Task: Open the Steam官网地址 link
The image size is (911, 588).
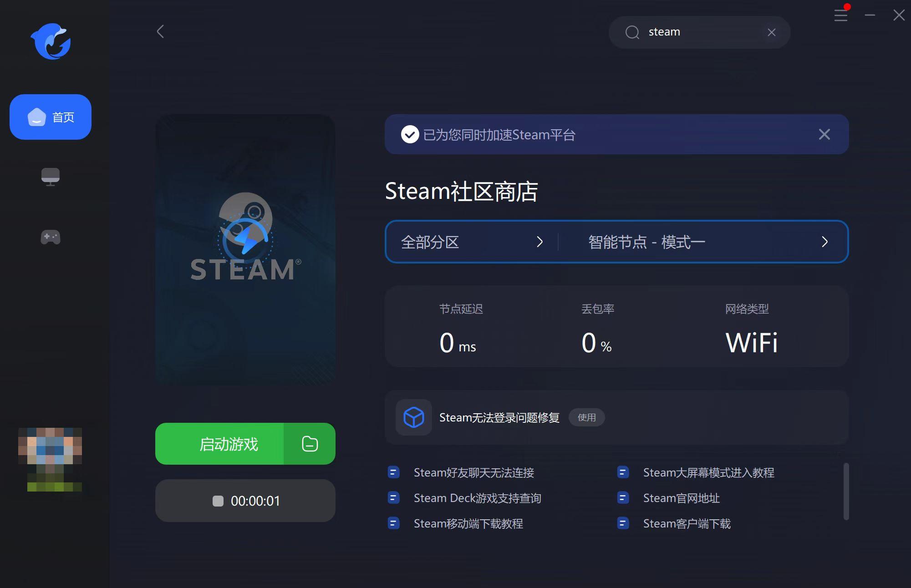Action: point(680,498)
